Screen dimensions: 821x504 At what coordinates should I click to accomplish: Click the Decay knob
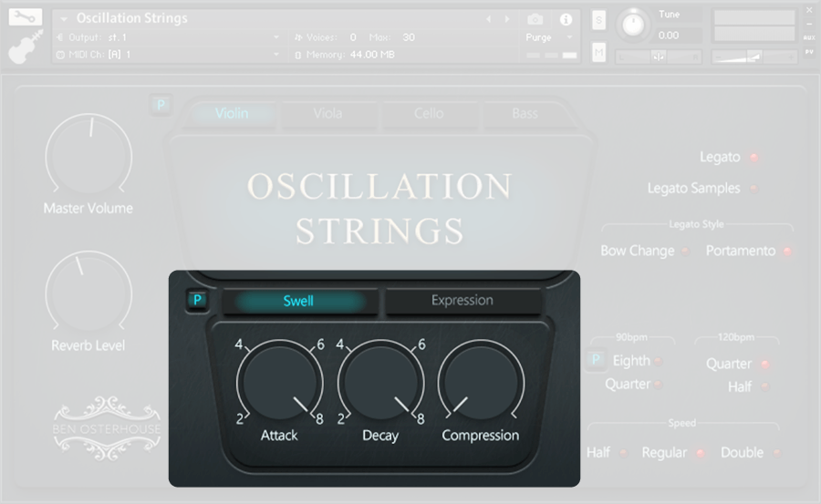click(380, 382)
